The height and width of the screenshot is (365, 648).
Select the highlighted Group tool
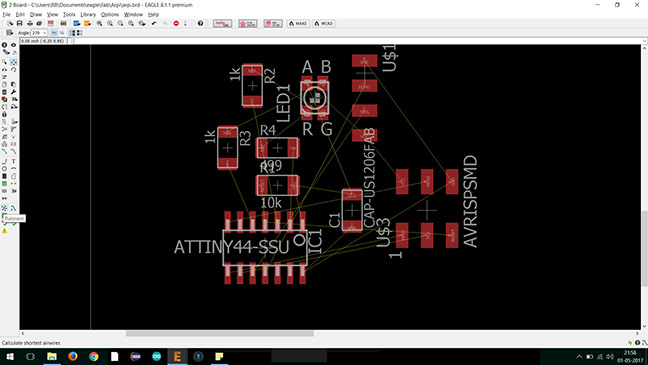(x=14, y=62)
